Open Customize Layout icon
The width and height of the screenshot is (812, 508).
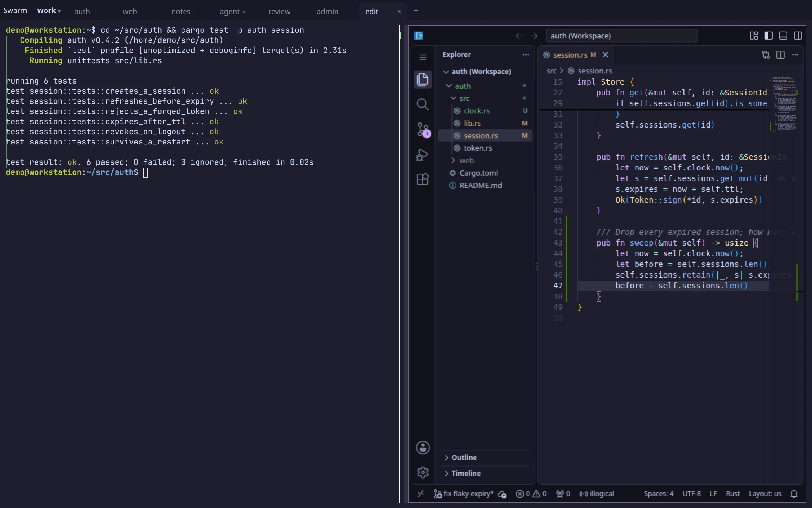[754, 36]
